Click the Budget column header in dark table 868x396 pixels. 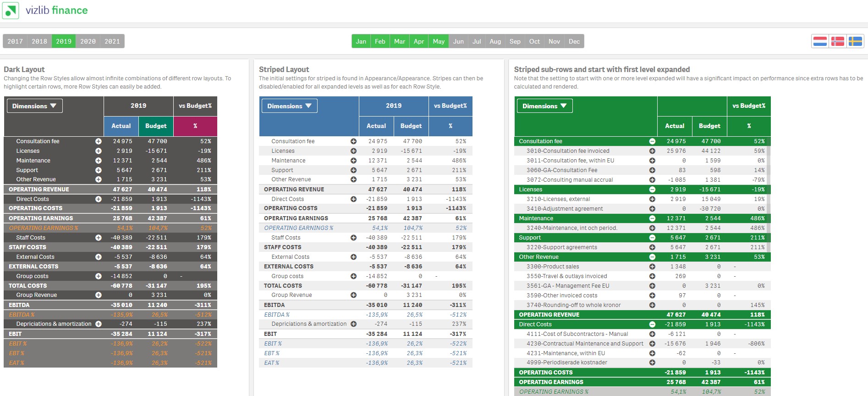156,126
